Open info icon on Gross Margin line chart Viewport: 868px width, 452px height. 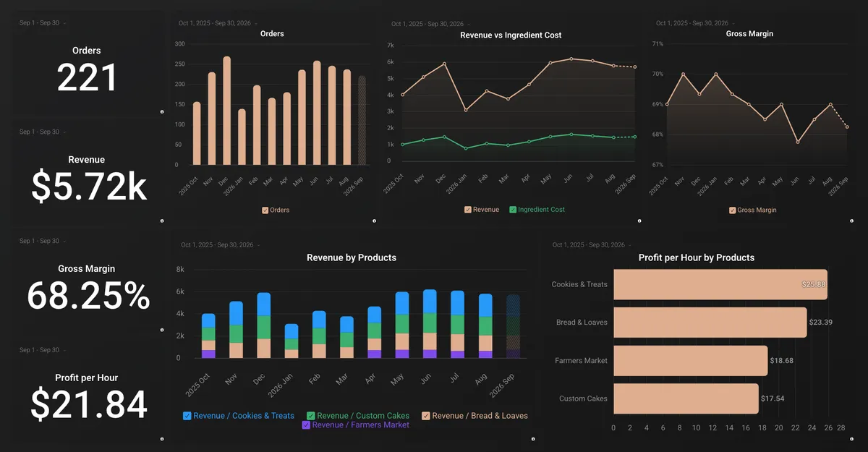[851, 221]
